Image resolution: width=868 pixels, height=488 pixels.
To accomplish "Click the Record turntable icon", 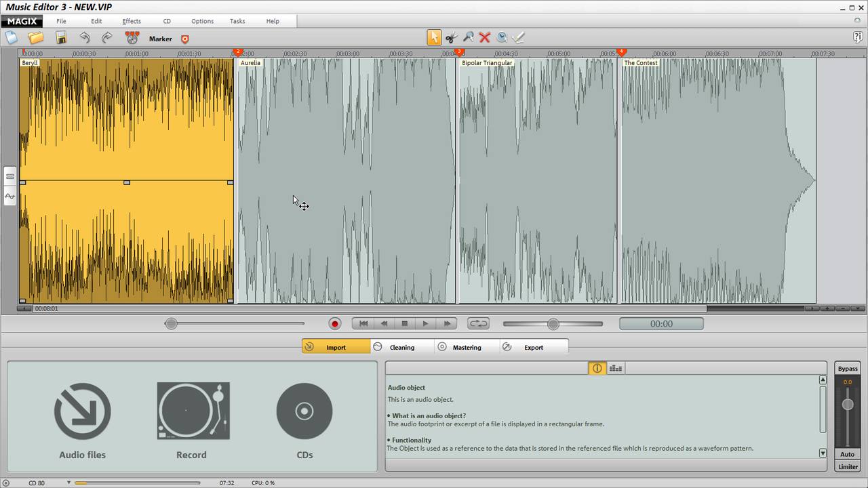I will 193,411.
